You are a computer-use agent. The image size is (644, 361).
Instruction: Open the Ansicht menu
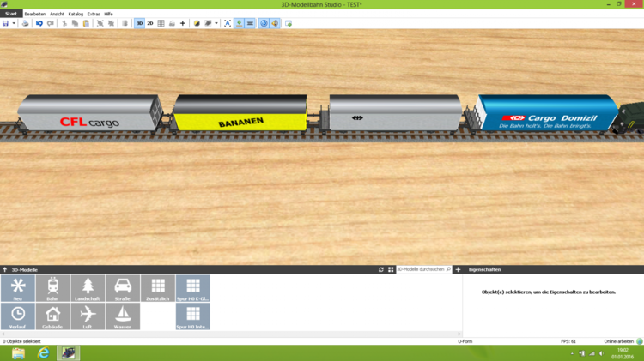click(57, 14)
